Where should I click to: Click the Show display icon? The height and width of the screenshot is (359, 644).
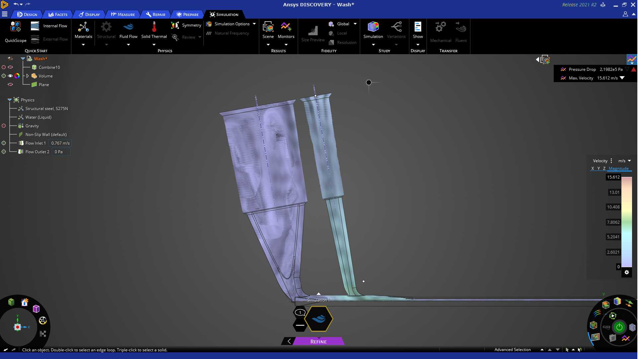tap(418, 27)
